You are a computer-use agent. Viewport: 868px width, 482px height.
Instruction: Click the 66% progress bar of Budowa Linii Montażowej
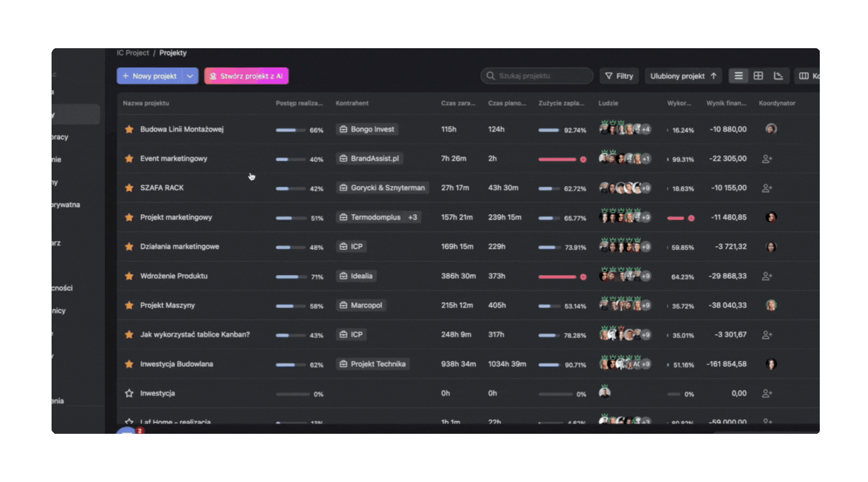click(290, 130)
